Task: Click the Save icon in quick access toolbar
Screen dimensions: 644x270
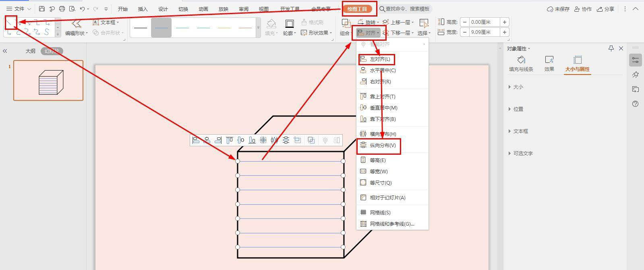Action: (42, 8)
